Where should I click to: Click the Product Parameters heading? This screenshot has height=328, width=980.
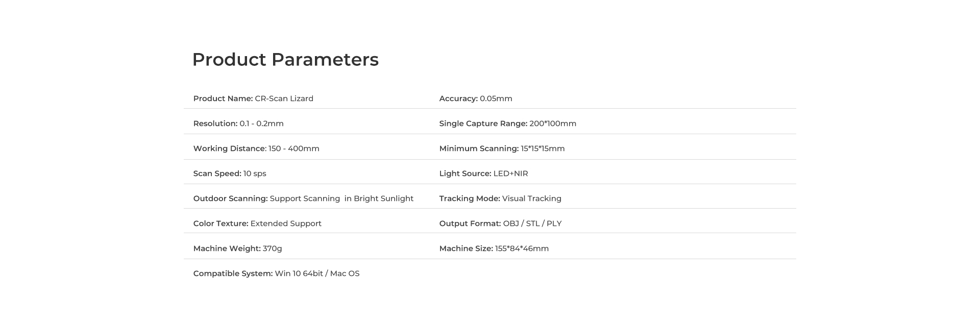click(285, 60)
